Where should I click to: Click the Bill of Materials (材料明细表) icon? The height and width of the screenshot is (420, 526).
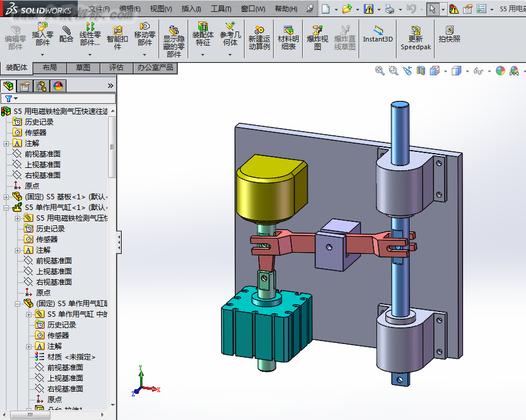(x=288, y=38)
